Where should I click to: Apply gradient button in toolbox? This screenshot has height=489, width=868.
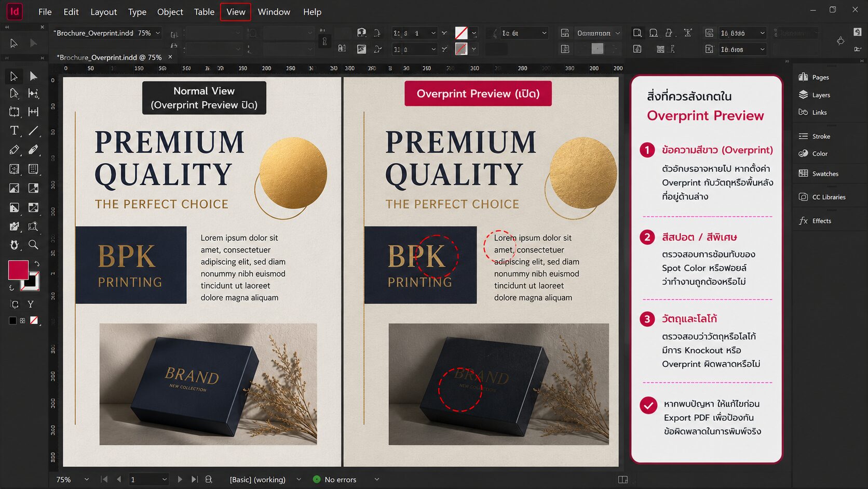click(x=22, y=321)
